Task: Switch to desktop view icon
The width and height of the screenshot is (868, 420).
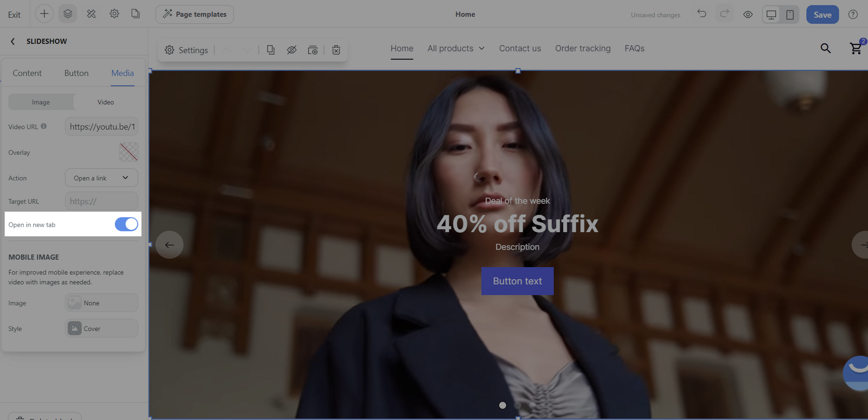Action: point(771,15)
